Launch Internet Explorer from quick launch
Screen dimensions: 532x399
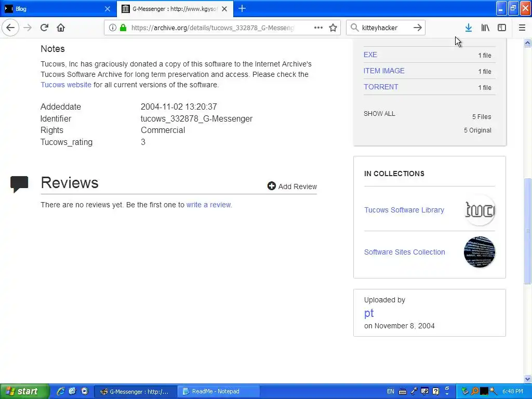[61, 391]
